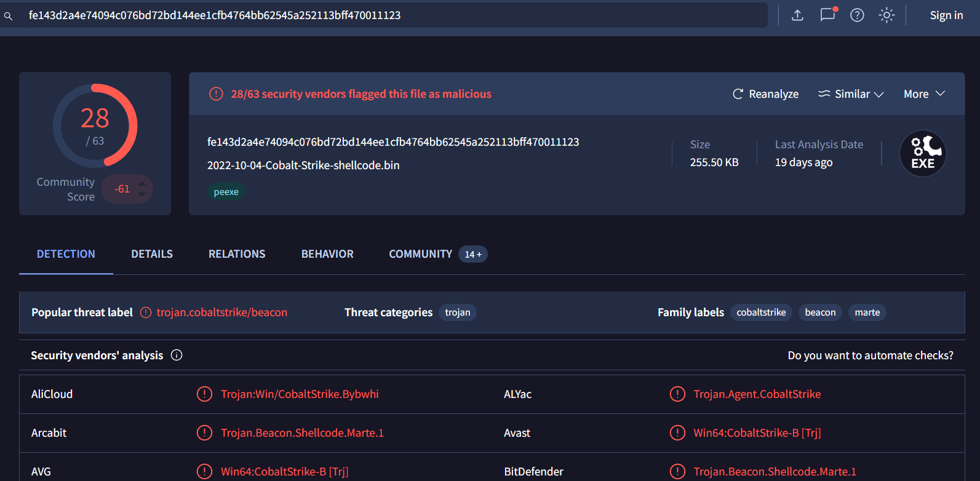Expand the More dropdown menu

click(924, 94)
